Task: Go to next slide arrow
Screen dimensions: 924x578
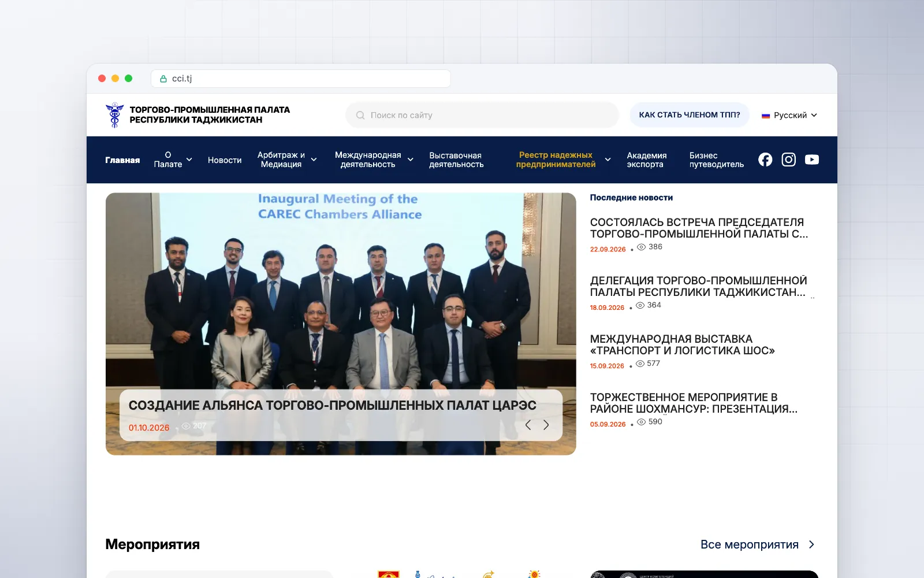Action: coord(546,425)
